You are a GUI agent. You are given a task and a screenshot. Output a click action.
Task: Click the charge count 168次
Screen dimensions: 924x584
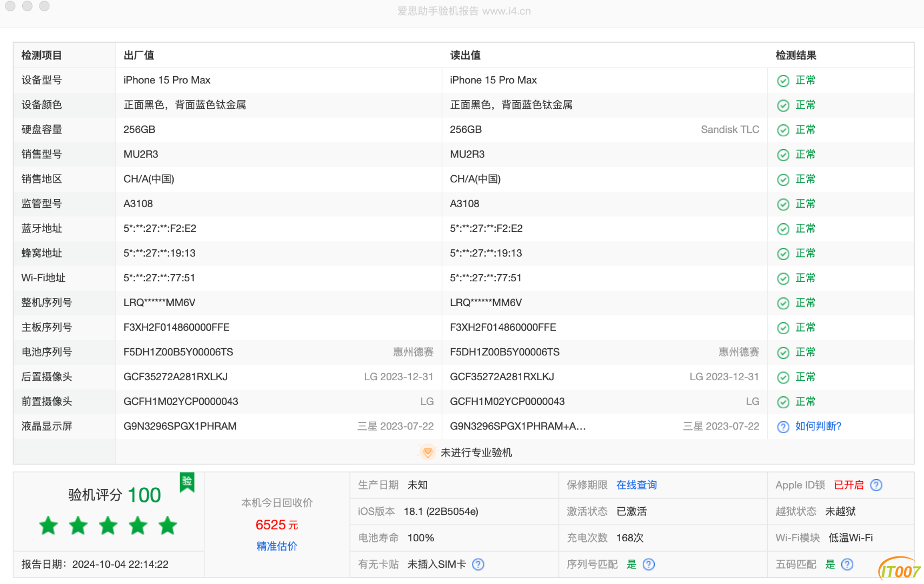(630, 538)
